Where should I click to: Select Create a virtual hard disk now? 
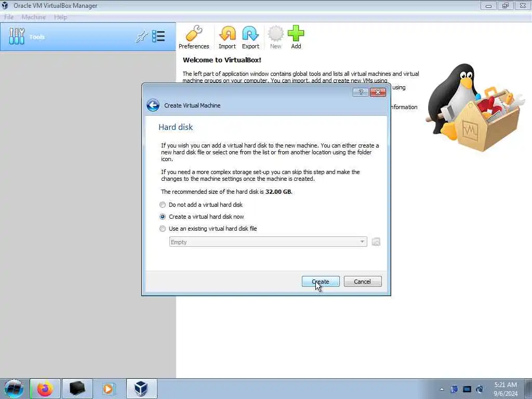tap(202, 217)
